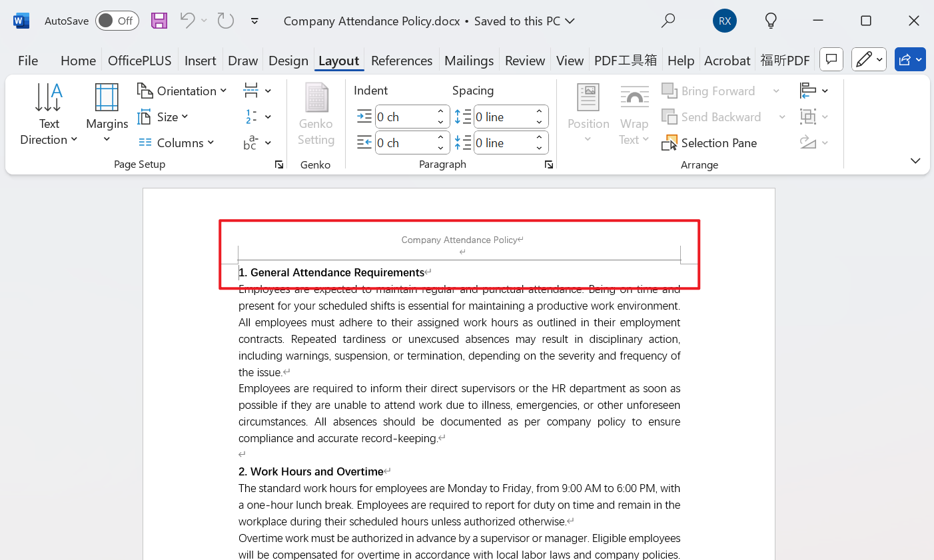Click the Spacing Before input field

[503, 117]
